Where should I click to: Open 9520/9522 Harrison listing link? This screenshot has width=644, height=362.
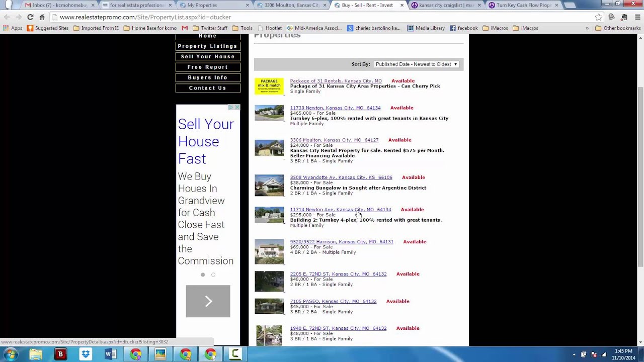tap(342, 242)
